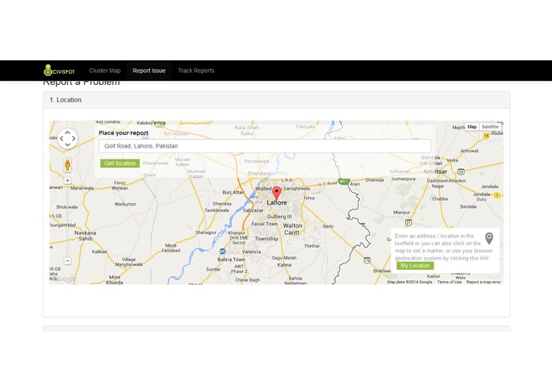Click the Township map label
The width and height of the screenshot is (552, 392).
point(266,239)
